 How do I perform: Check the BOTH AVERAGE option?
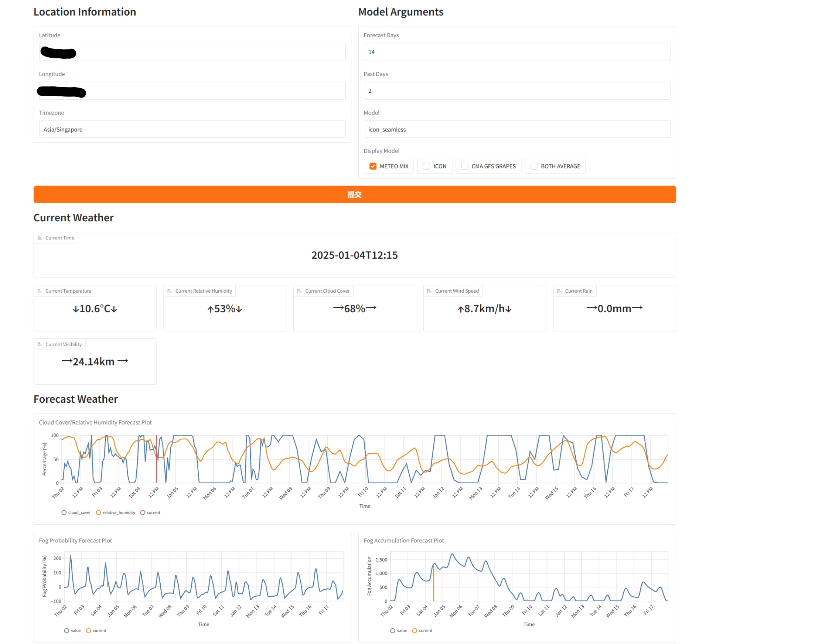(x=534, y=166)
